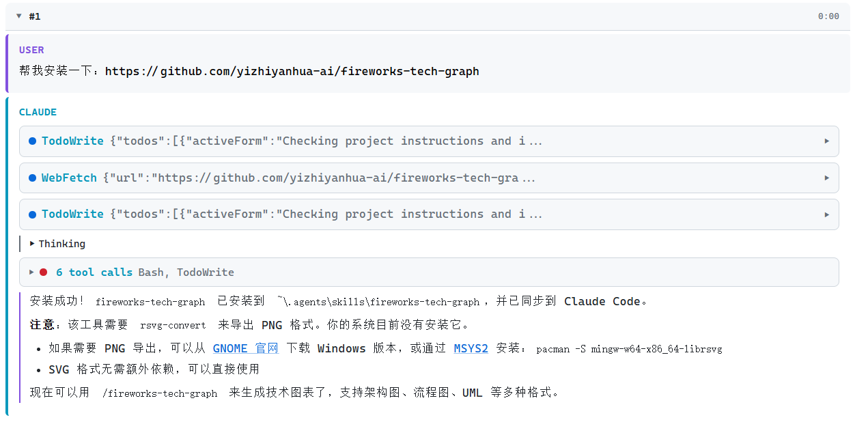Click the CLAUDE role label
868x435 pixels.
pyautogui.click(x=38, y=112)
